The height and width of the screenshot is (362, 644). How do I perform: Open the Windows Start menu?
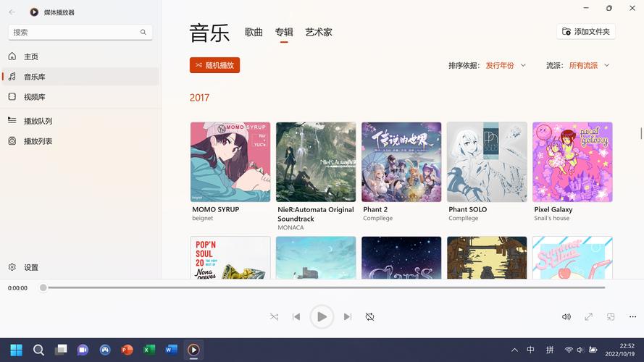17,350
